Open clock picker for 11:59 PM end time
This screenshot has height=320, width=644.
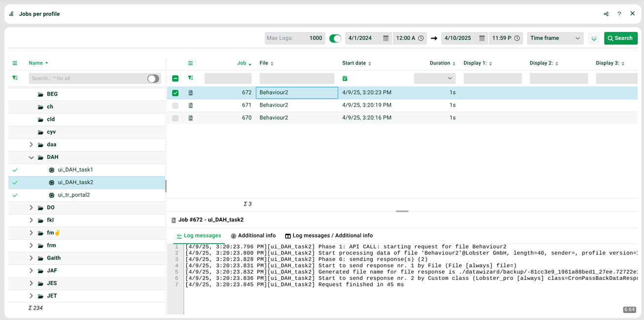click(x=517, y=38)
